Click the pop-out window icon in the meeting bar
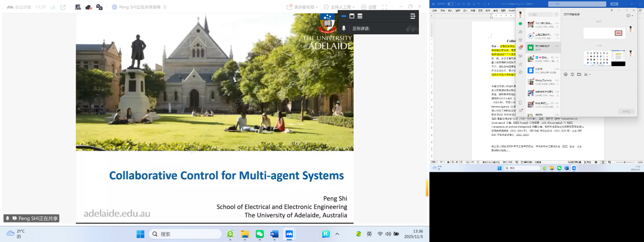 [63, 7]
